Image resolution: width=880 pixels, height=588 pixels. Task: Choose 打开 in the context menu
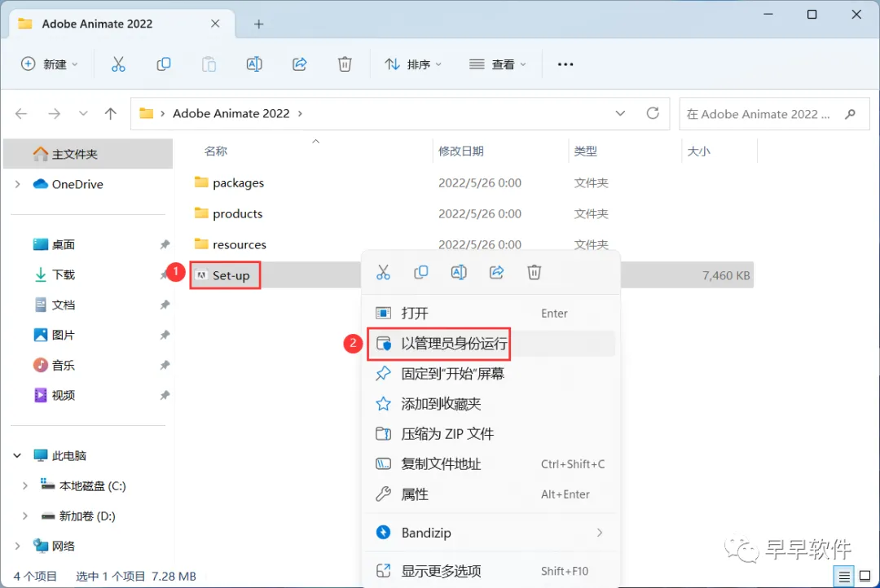point(491,313)
